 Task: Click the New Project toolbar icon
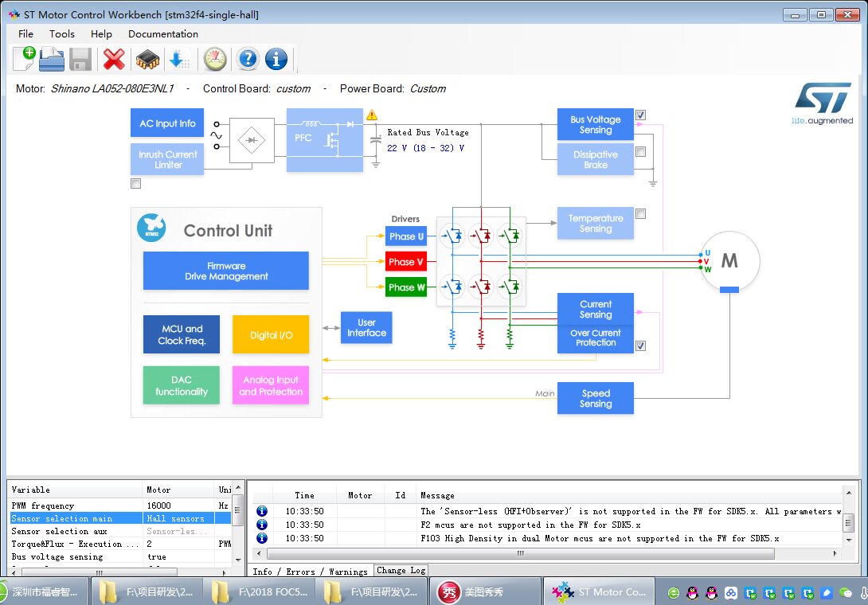click(24, 59)
